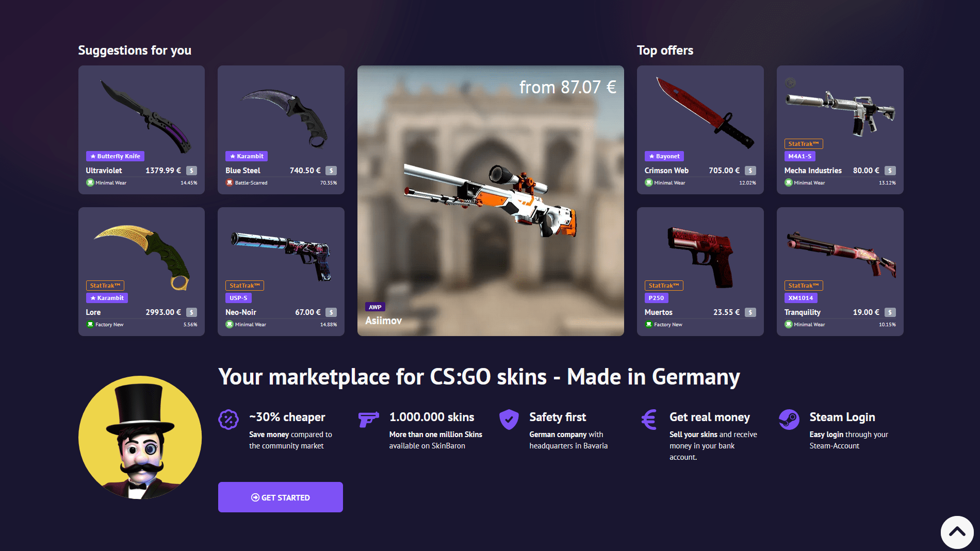The image size is (980, 551).
Task: Click the GET STARTED button
Action: click(x=281, y=497)
